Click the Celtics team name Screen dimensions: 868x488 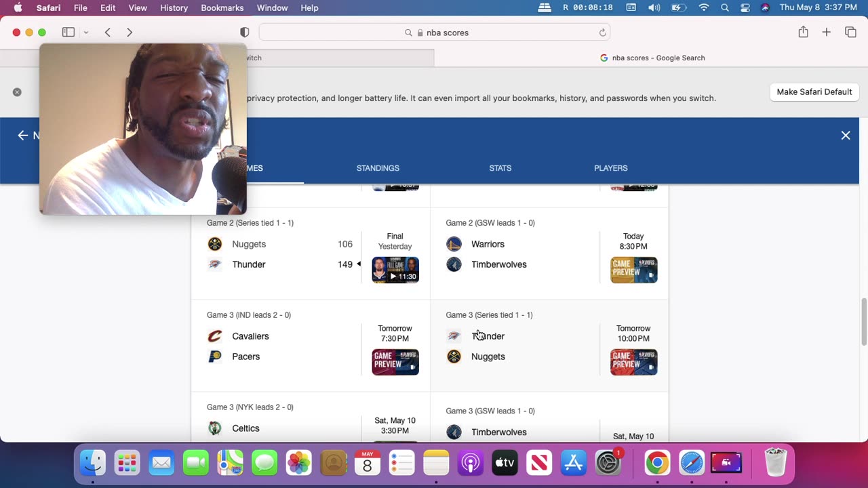pos(245,428)
